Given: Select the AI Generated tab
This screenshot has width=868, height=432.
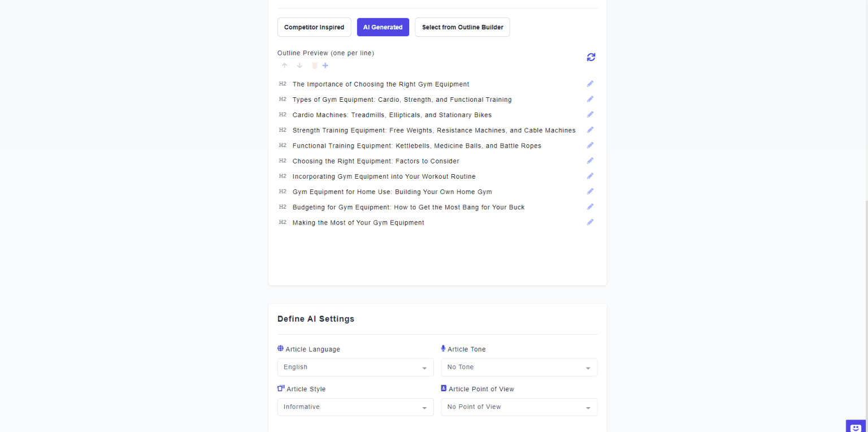Looking at the screenshot, I should (383, 27).
